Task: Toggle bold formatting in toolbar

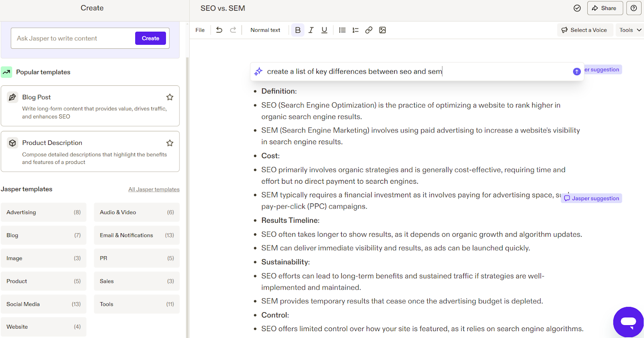Action: [298, 30]
